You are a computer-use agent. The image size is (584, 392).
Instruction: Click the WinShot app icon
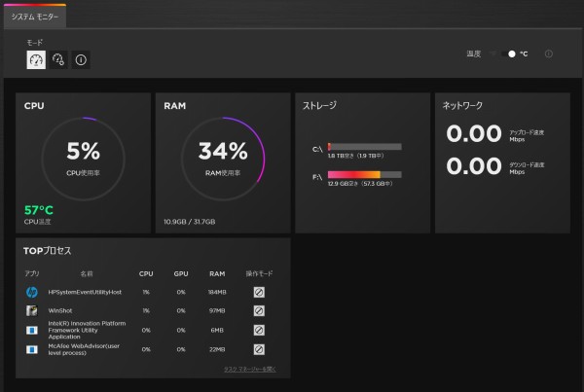pyautogui.click(x=32, y=310)
